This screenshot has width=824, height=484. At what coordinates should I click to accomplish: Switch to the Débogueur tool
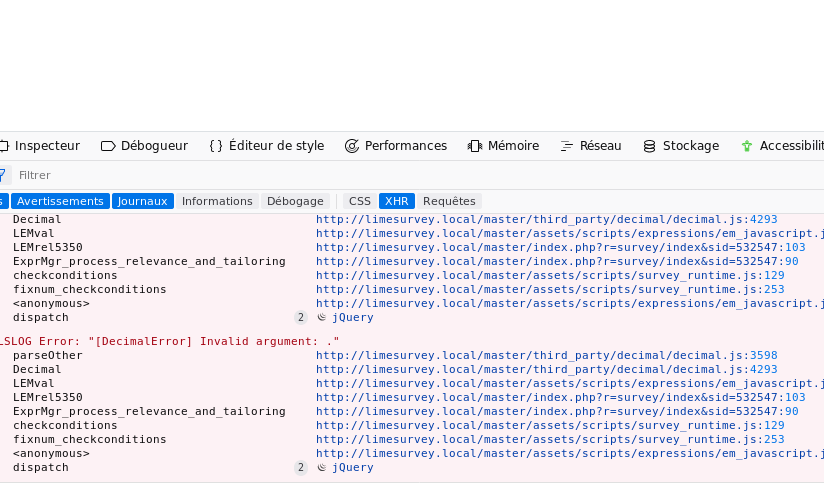[144, 146]
